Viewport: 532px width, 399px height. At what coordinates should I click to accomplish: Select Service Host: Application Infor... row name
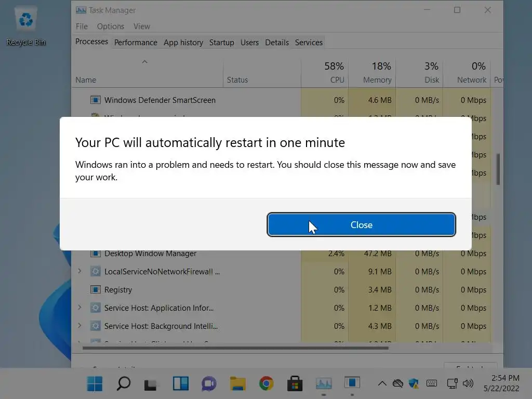click(159, 308)
